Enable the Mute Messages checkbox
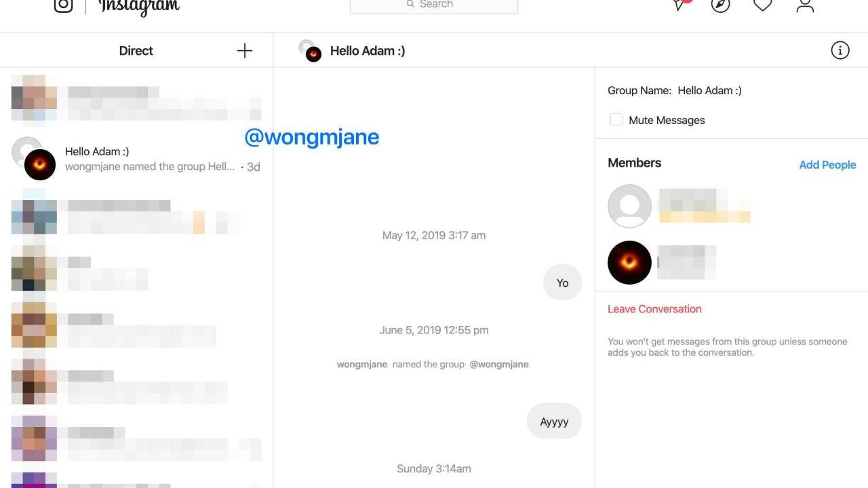The height and width of the screenshot is (488, 868). pyautogui.click(x=616, y=120)
